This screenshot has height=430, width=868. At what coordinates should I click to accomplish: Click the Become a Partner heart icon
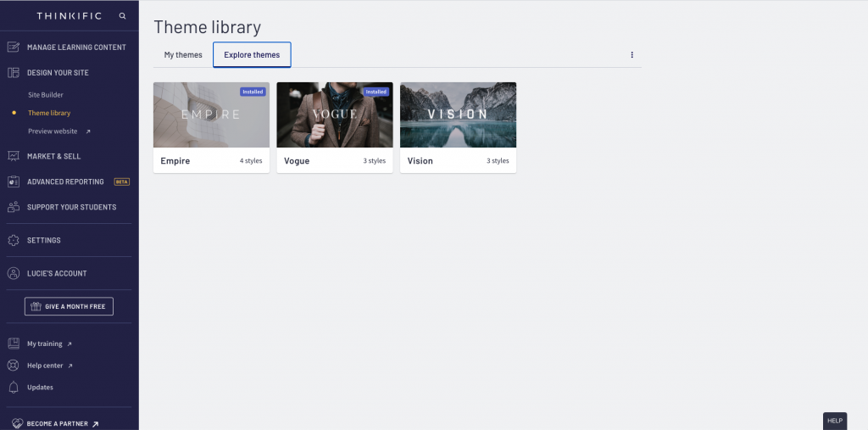pos(17,424)
